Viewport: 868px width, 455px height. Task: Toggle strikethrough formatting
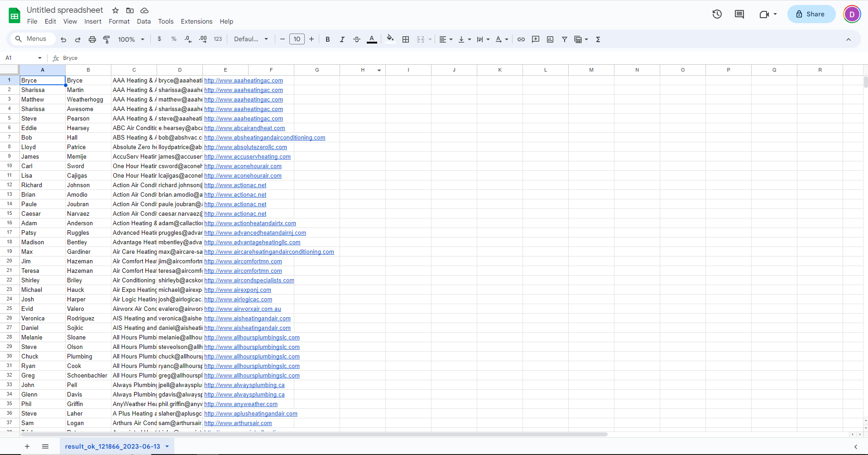pos(357,39)
